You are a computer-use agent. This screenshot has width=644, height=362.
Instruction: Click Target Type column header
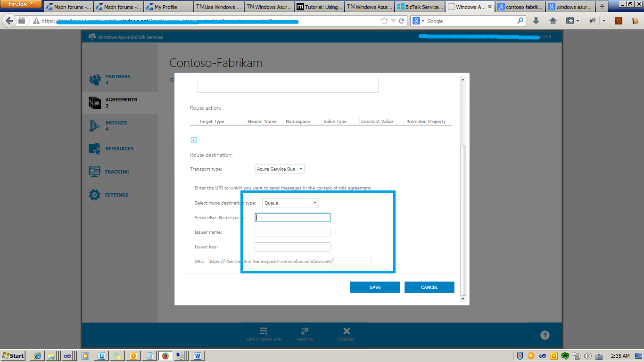pyautogui.click(x=212, y=121)
